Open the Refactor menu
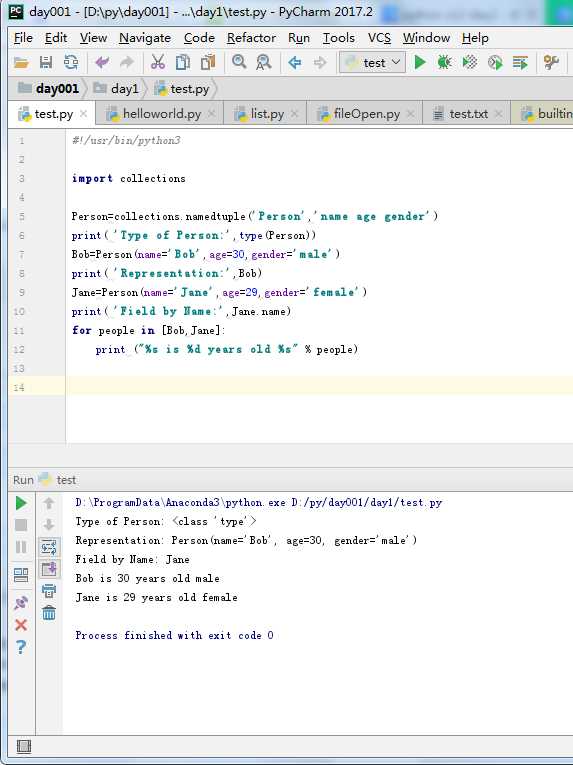Viewport: 573px width, 765px height. pyautogui.click(x=251, y=38)
